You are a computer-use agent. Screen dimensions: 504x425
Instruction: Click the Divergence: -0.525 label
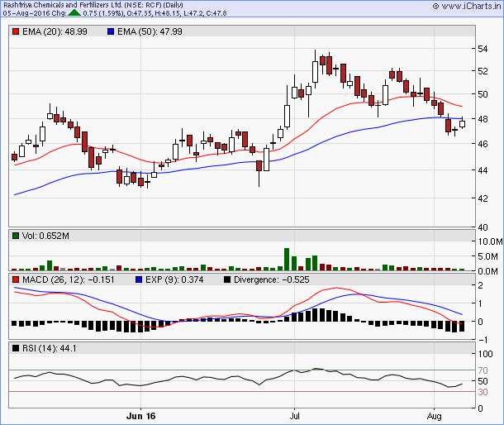(x=272, y=279)
